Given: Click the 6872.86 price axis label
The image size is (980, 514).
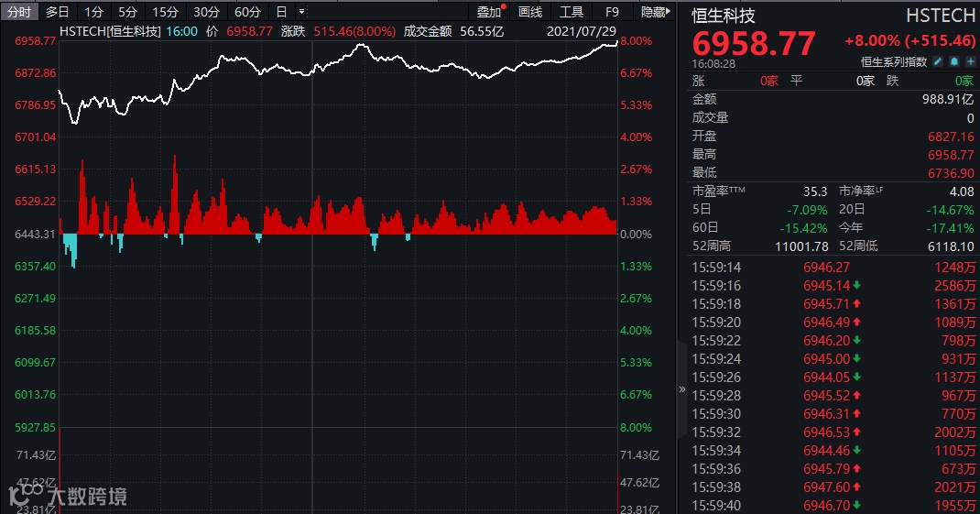Looking at the screenshot, I should 35,72.
